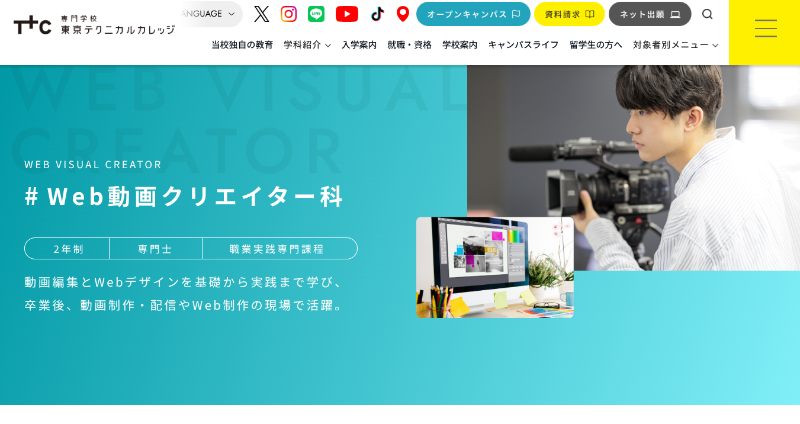Viewport: 800px width, 424px height.
Task: Click the TTC school logo
Action: click(x=32, y=24)
